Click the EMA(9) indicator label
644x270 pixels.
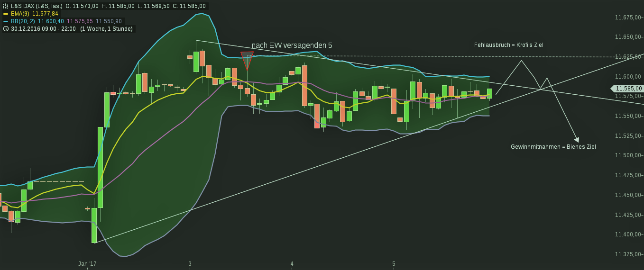(20, 14)
